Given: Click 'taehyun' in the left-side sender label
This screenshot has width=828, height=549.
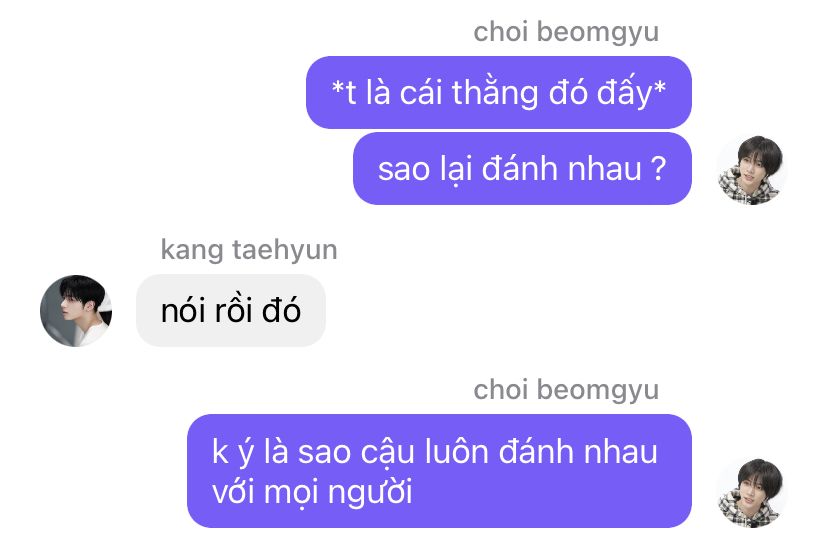Looking at the screenshot, I should point(285,250).
